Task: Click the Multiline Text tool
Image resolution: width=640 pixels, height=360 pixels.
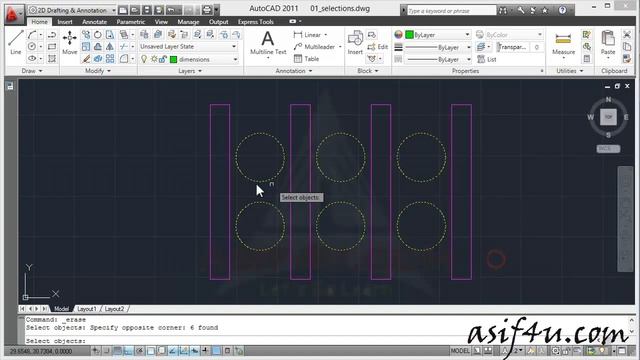Action: click(x=268, y=42)
